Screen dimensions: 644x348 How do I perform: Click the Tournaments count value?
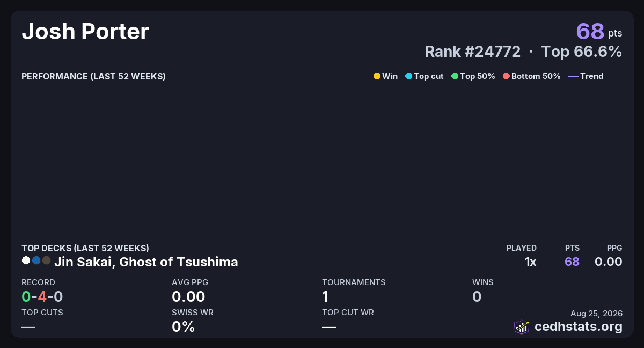coord(325,296)
